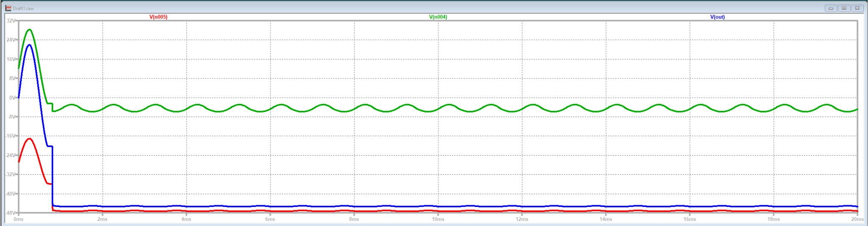The image size is (868, 226).
Task: Click the -40V vertical axis label
Action: (11, 194)
